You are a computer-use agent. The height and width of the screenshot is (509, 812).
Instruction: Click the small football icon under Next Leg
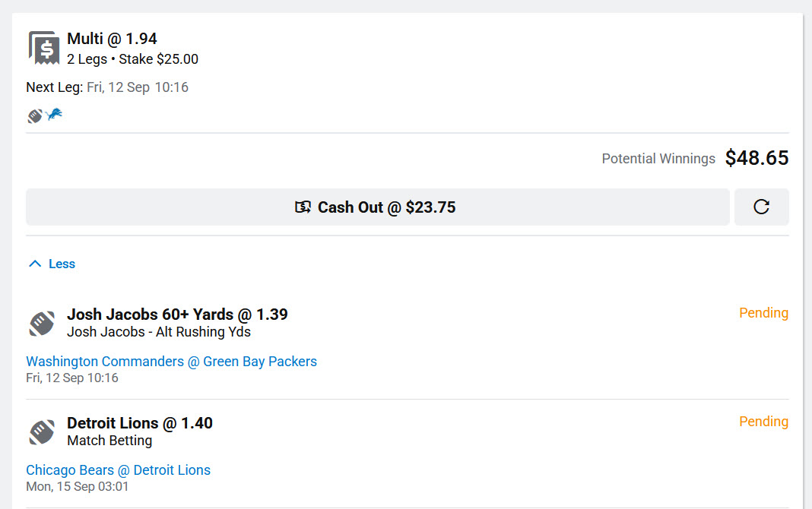point(35,116)
